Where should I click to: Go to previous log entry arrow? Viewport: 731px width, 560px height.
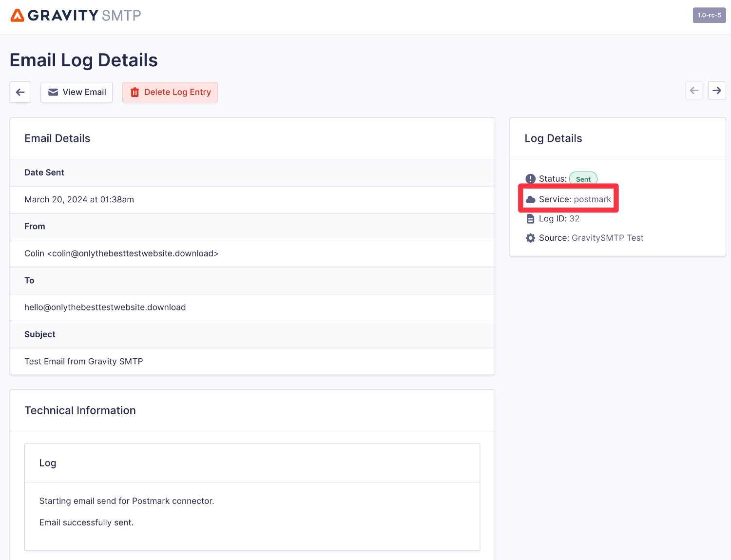(694, 91)
